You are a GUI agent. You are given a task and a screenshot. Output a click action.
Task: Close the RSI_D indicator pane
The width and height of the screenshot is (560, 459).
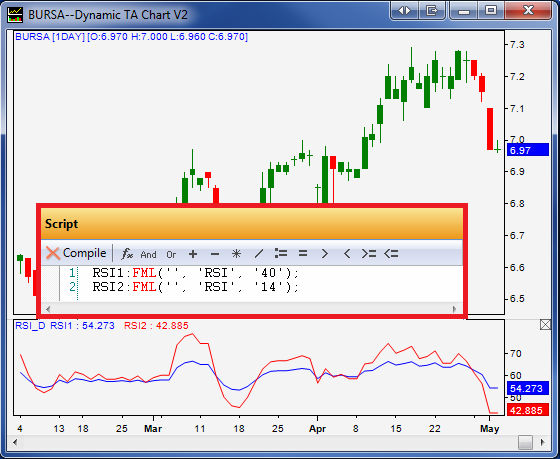pyautogui.click(x=545, y=325)
